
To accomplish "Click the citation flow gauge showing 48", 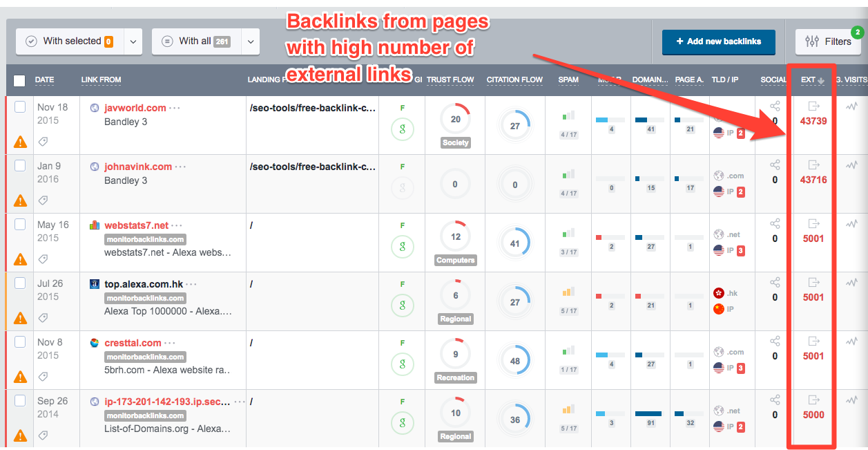I will [x=515, y=362].
